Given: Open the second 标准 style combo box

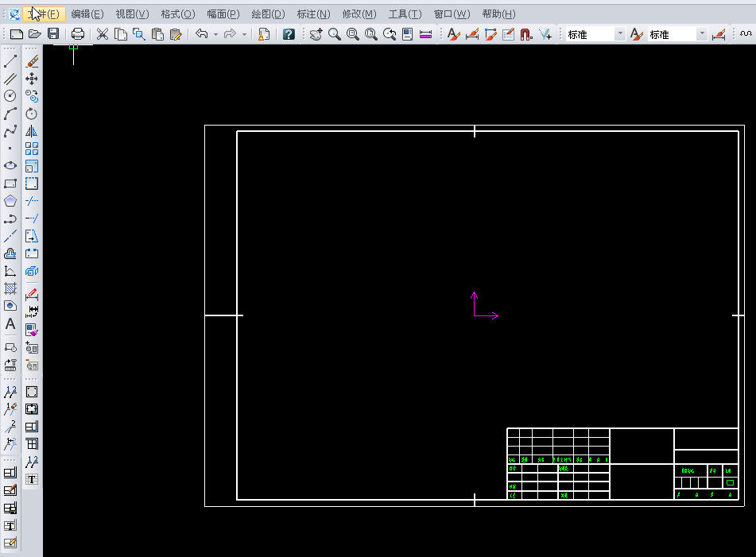Looking at the screenshot, I should tap(677, 34).
